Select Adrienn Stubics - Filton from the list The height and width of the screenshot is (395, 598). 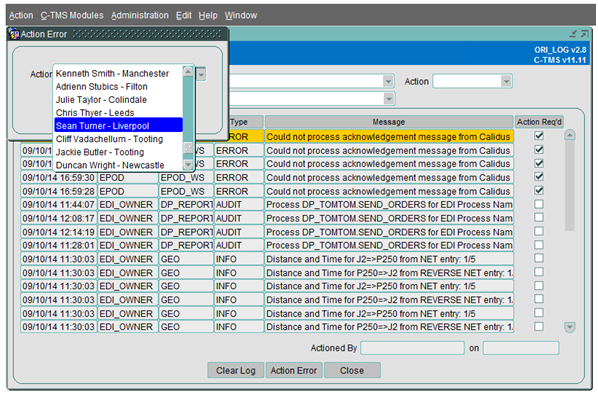(x=118, y=87)
